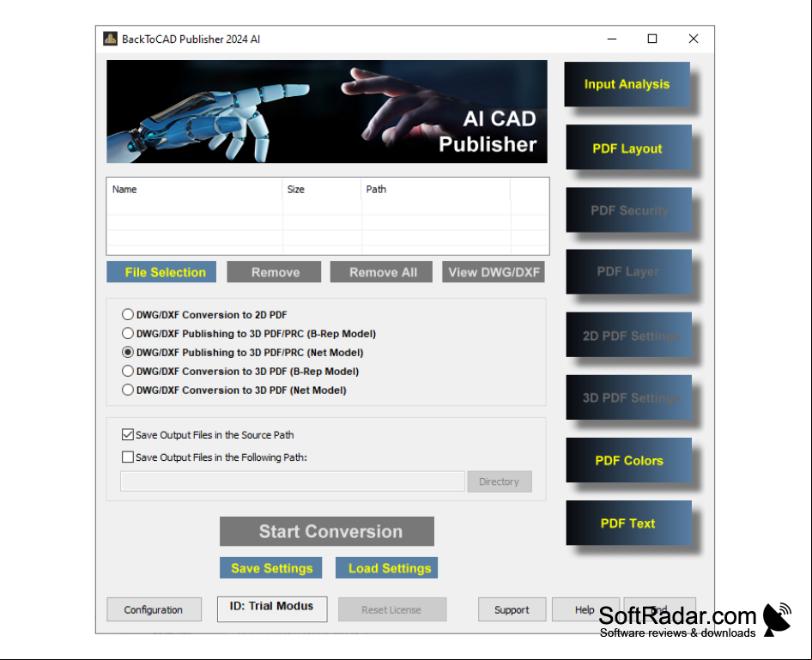The height and width of the screenshot is (660, 812).
Task: Click Reset License button
Action: click(x=392, y=609)
